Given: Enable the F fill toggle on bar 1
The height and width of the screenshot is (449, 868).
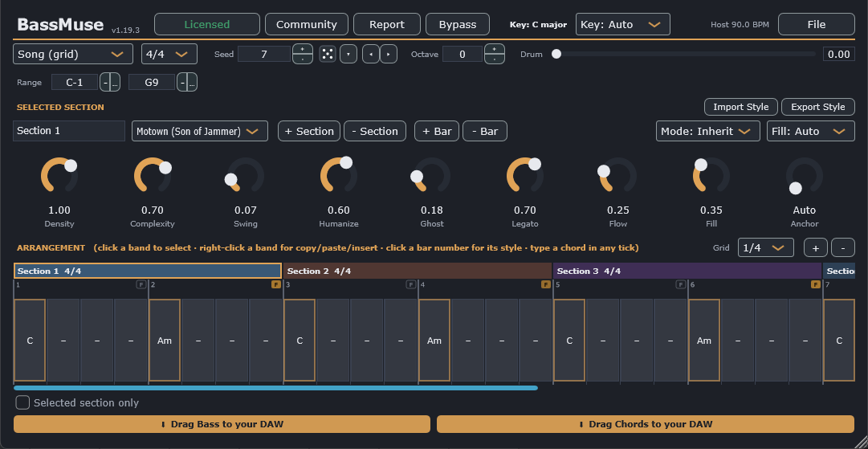Looking at the screenshot, I should tap(141, 284).
